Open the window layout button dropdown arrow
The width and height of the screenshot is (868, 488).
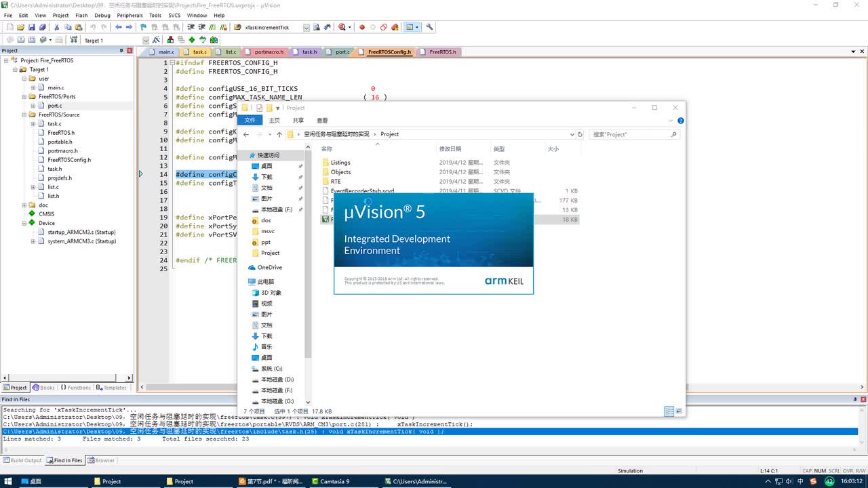[x=416, y=27]
